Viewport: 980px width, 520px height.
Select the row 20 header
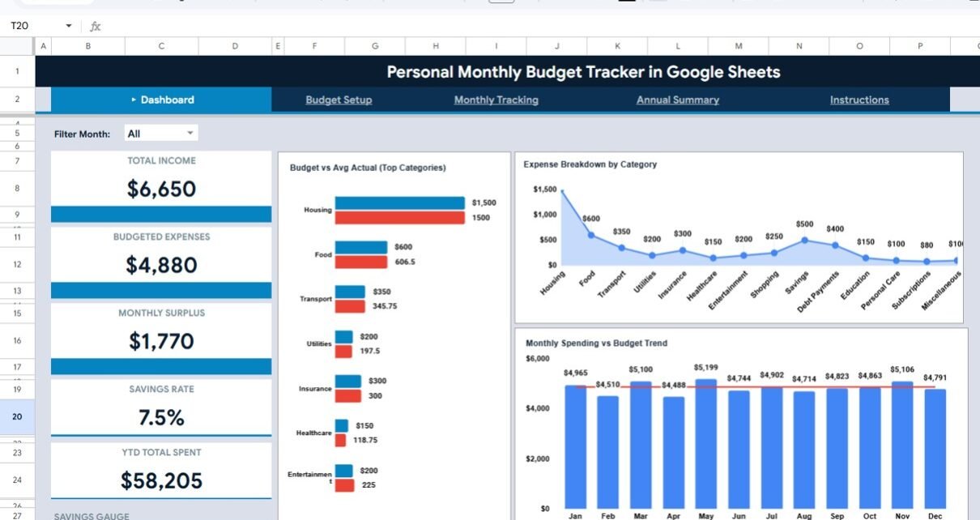(17, 417)
